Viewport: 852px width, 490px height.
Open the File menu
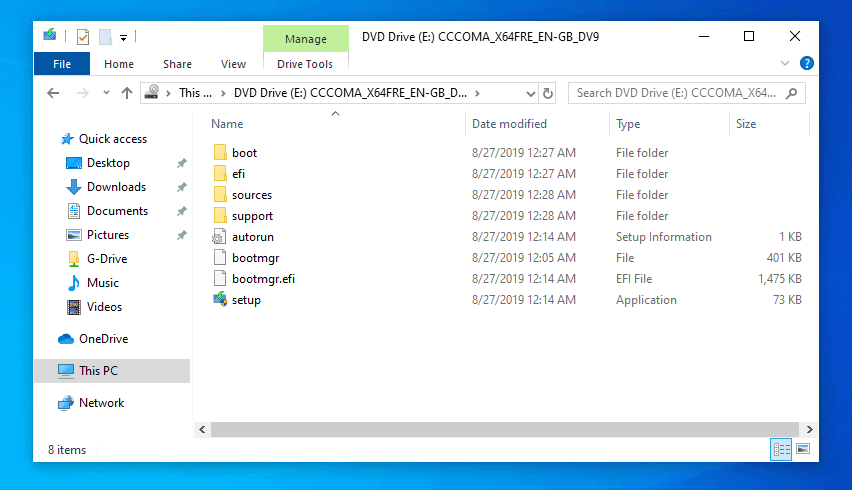point(62,64)
